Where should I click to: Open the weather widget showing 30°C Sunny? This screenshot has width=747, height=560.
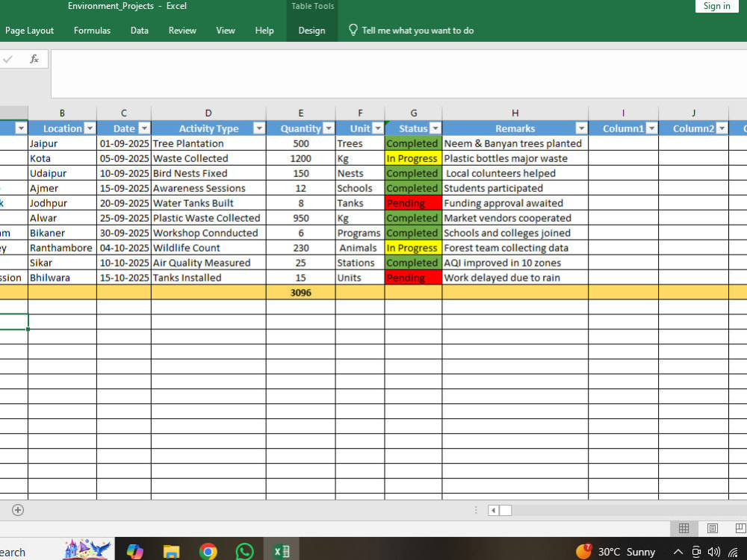click(x=616, y=552)
